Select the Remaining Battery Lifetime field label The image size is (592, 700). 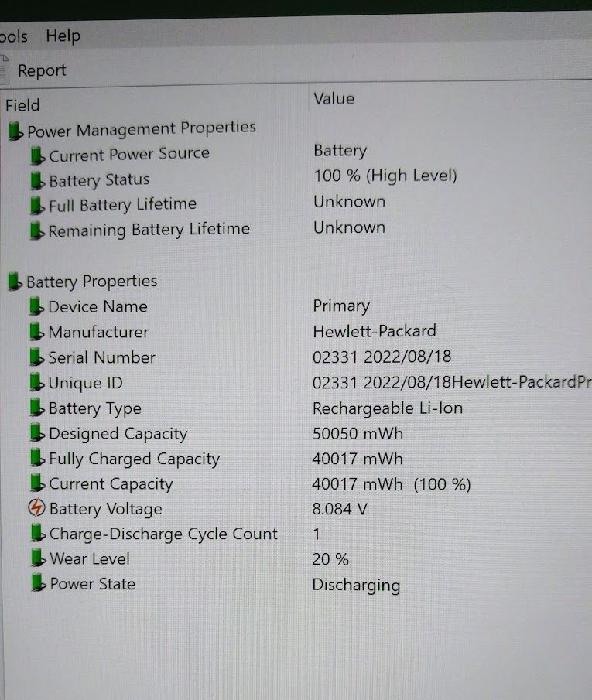[x=149, y=230]
